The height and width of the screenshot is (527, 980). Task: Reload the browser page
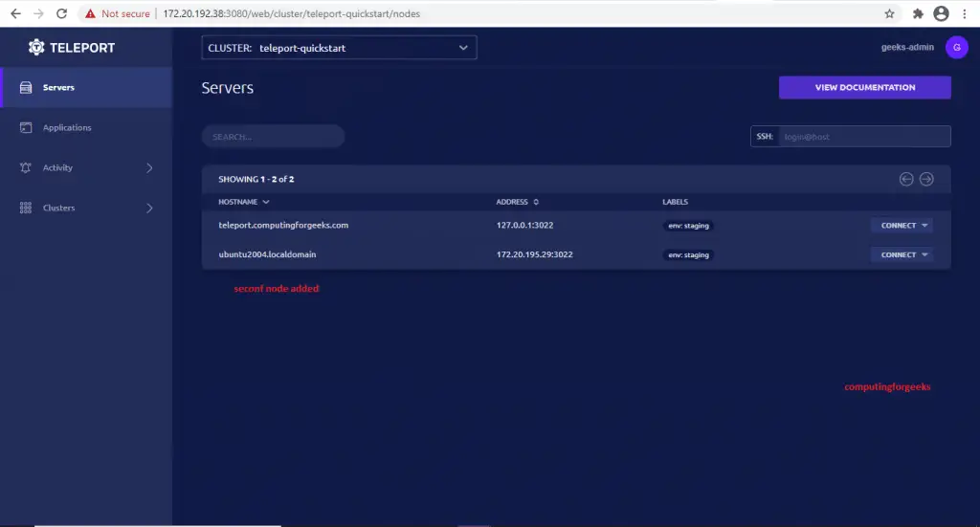tap(61, 13)
